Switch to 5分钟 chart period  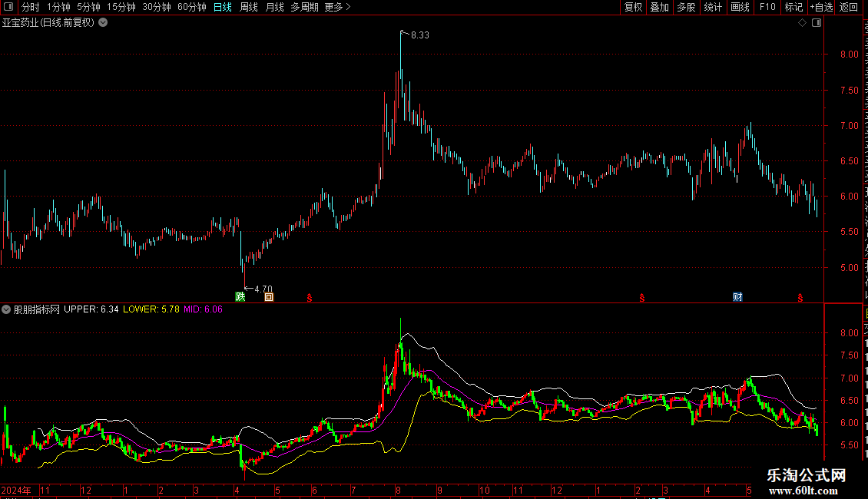tap(88, 7)
